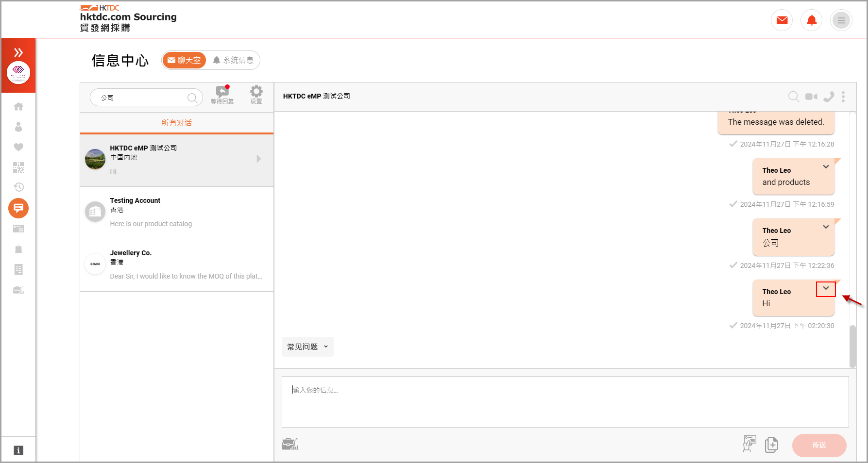Open the history clock icon in sidebar
This screenshot has width=868, height=463.
pyautogui.click(x=18, y=187)
